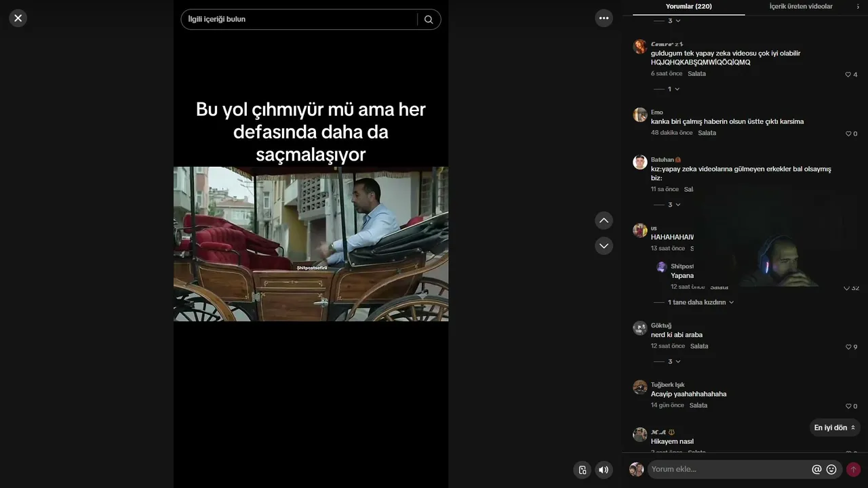This screenshot has width=868, height=488.
Task: Click the carriage video to pause it
Action: click(x=311, y=244)
